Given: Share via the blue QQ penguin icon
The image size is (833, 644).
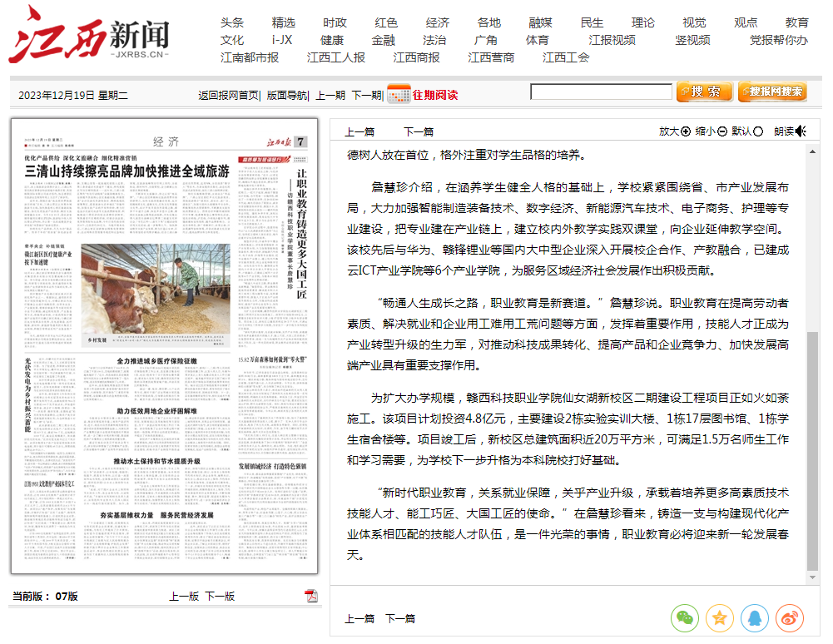Looking at the screenshot, I should 755,617.
